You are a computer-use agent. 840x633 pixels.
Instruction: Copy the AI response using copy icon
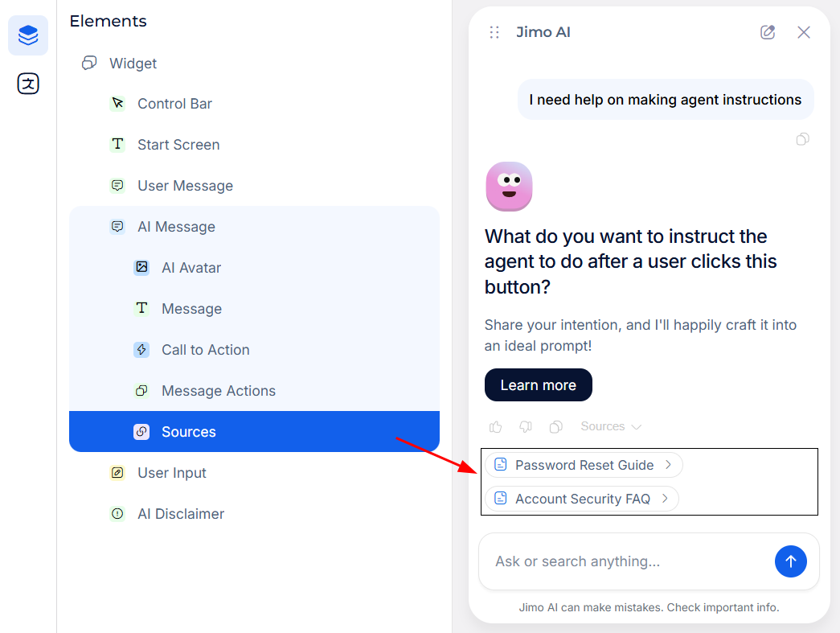pos(555,427)
